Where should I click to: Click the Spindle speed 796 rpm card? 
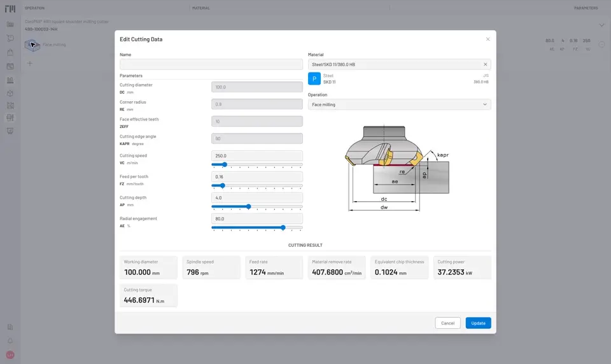[x=211, y=267]
